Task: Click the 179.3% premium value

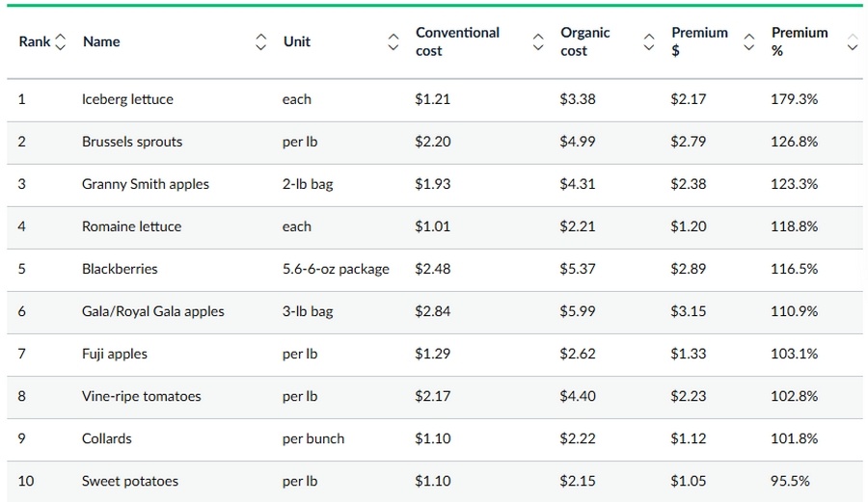Action: pyautogui.click(x=794, y=99)
